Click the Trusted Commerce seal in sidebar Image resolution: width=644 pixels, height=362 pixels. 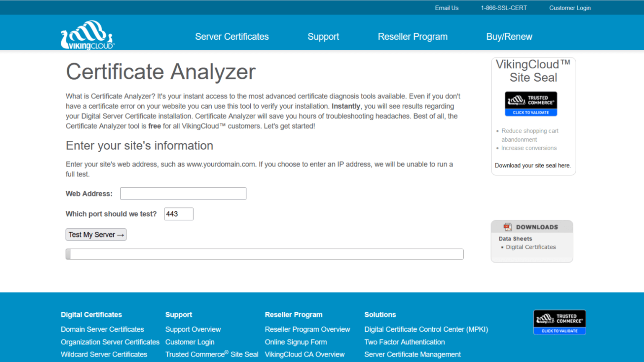point(531,103)
